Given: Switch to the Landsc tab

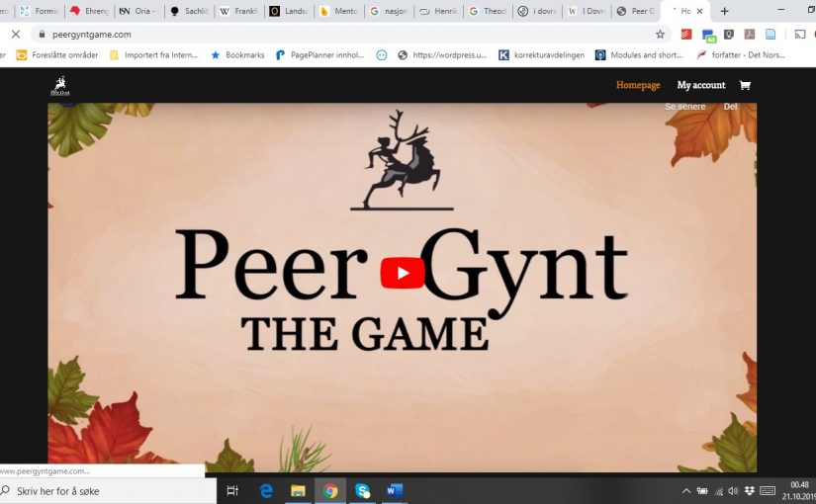Looking at the screenshot, I should (x=289, y=11).
